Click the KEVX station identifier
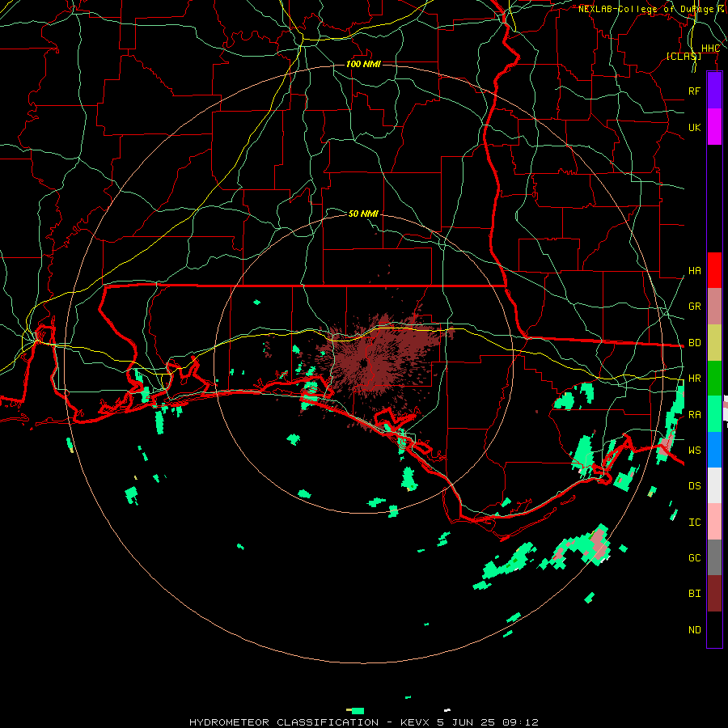728x728 pixels. (416, 722)
